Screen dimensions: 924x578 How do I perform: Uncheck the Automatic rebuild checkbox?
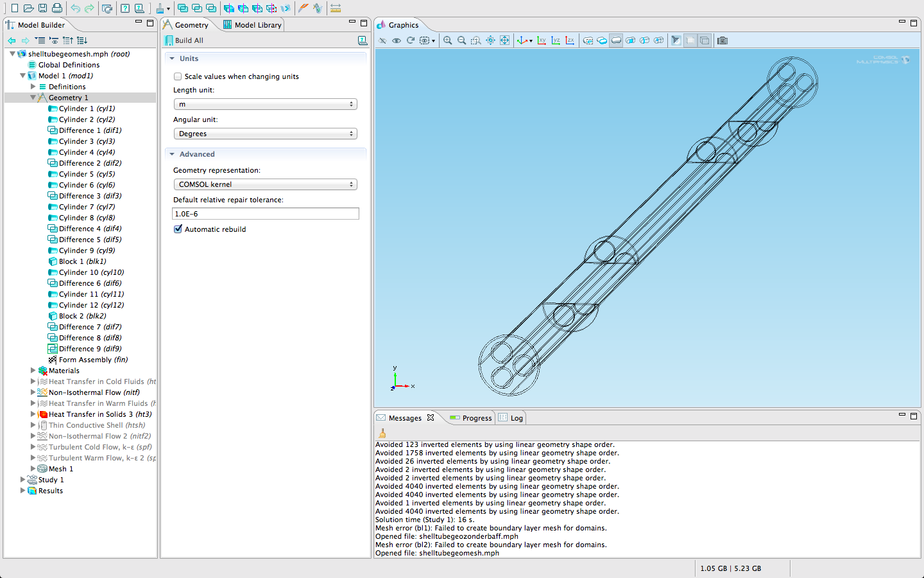[178, 229]
